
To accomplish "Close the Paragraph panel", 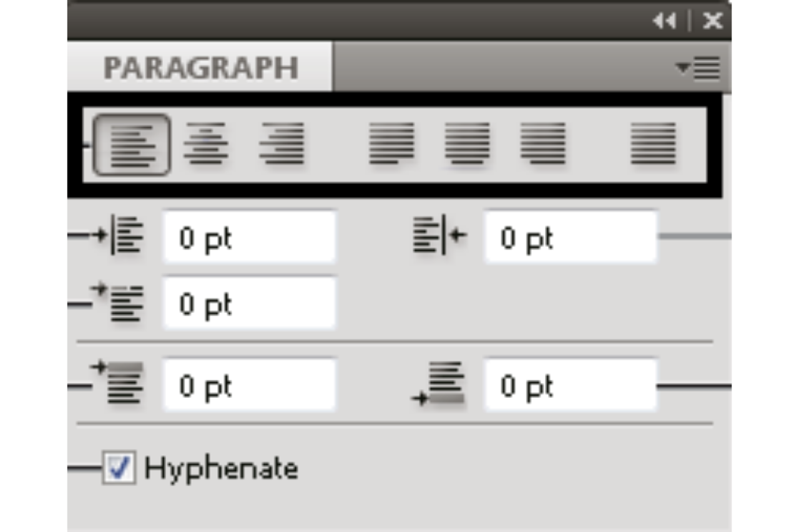I will point(712,21).
